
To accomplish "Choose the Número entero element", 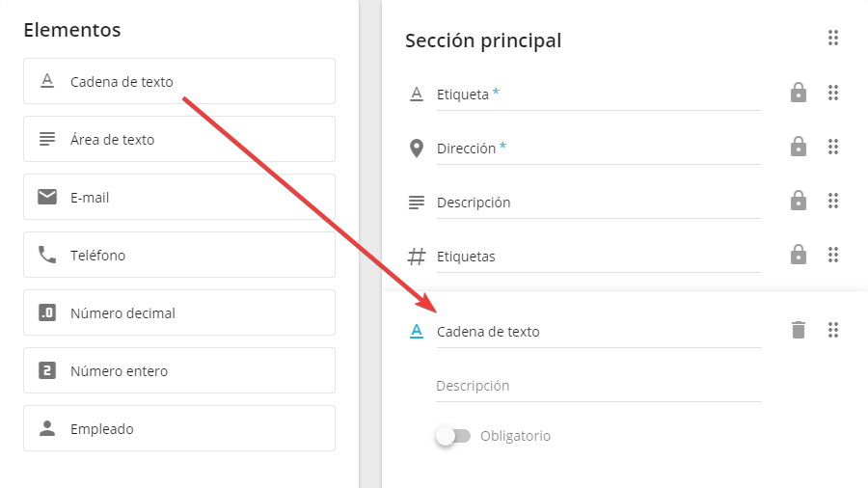I will point(179,370).
